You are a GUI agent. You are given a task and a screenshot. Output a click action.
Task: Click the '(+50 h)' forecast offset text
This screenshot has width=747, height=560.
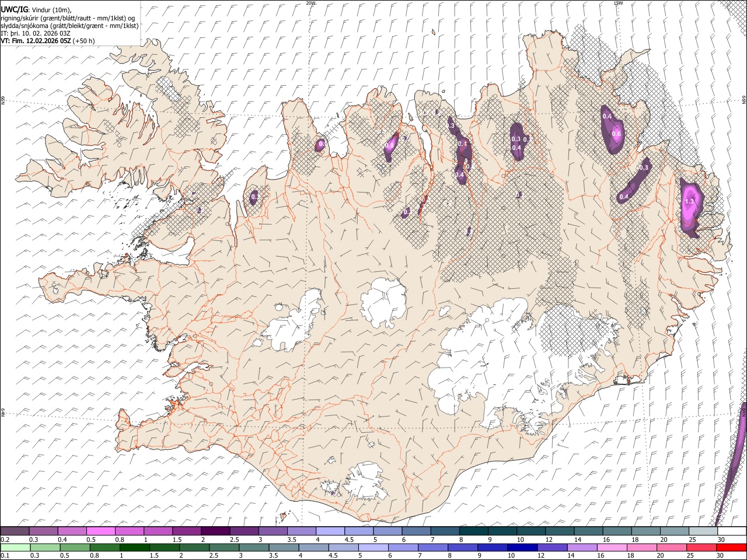tap(84, 41)
